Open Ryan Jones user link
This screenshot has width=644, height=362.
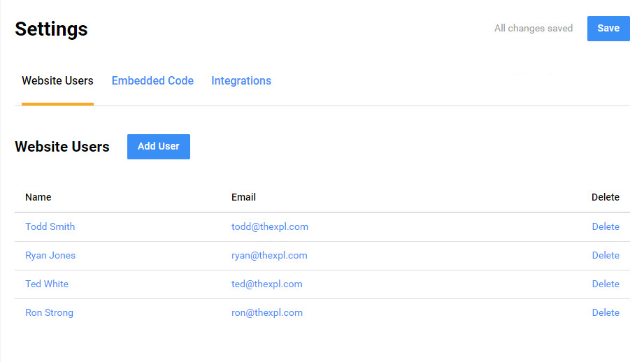click(50, 256)
